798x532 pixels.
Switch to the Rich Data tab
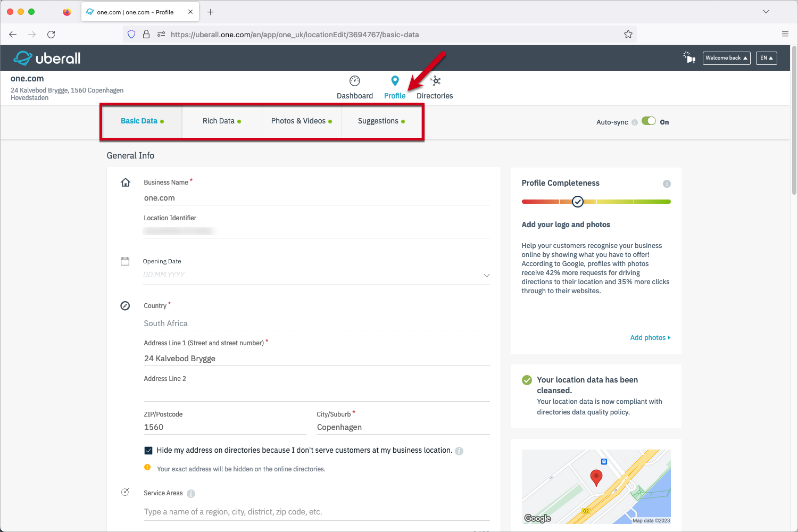[221, 121]
